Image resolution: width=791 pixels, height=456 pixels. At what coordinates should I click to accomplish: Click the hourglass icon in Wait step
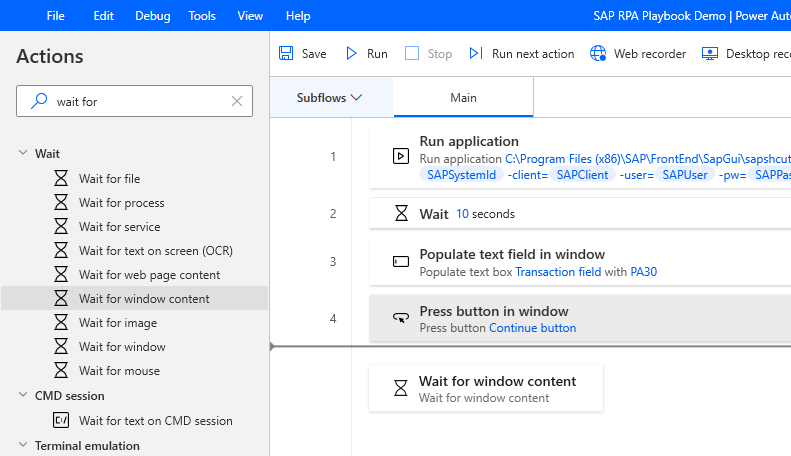click(401, 213)
